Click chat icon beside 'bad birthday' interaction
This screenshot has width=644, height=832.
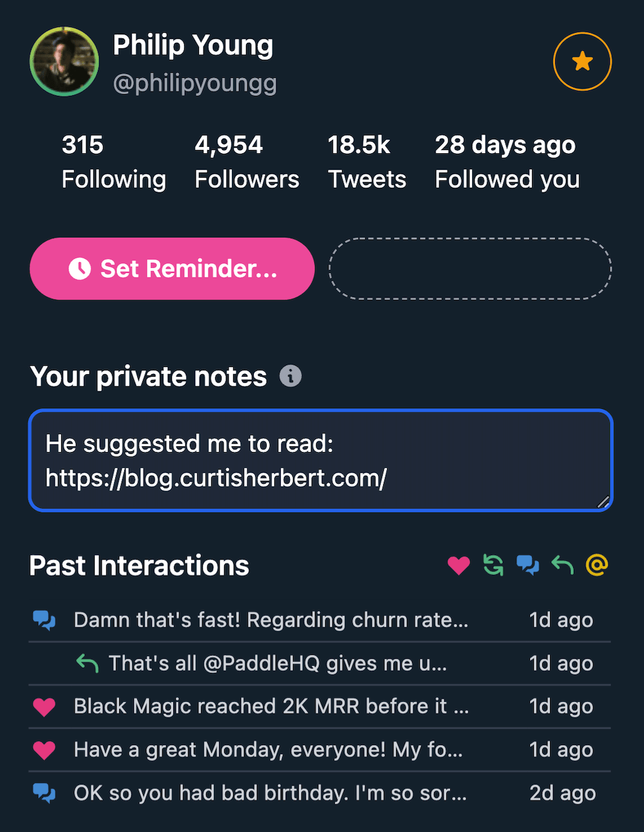tap(44, 793)
